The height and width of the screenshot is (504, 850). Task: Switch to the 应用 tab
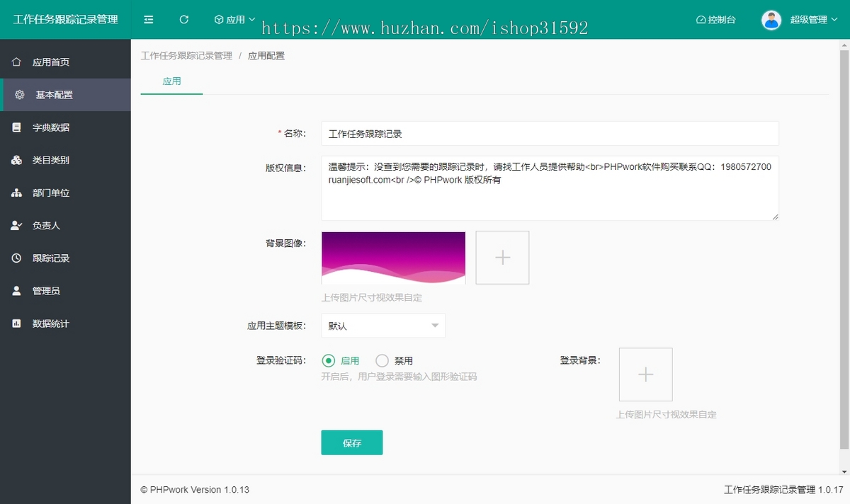(171, 81)
